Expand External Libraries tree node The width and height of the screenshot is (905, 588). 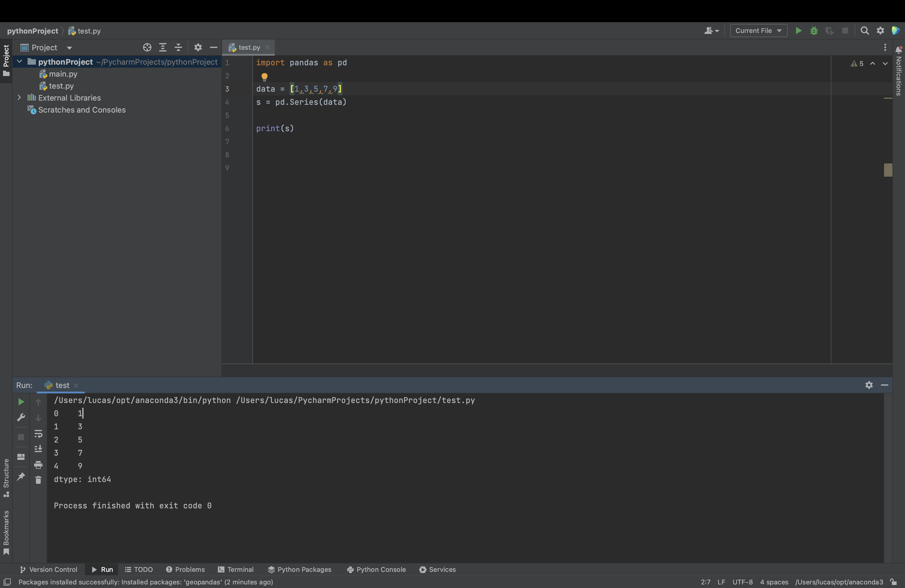pos(19,98)
